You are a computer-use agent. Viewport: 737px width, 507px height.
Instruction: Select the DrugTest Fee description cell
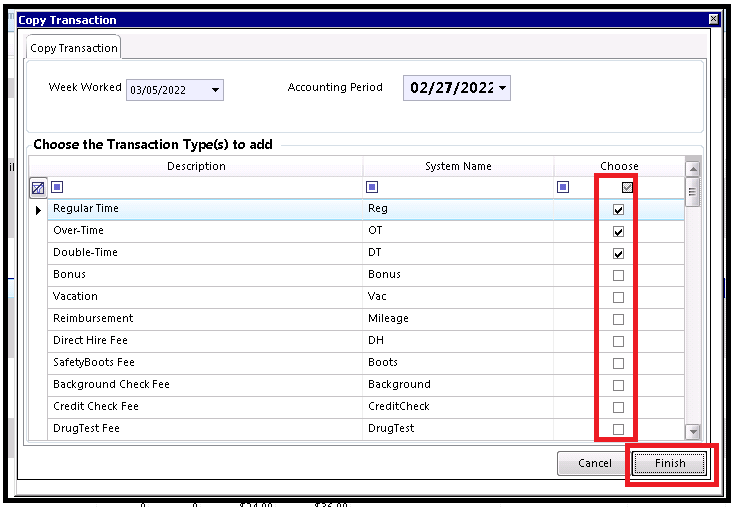point(205,429)
